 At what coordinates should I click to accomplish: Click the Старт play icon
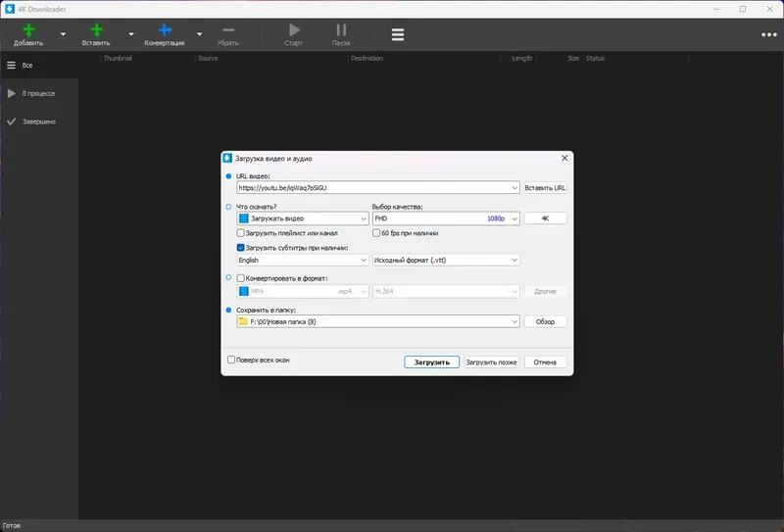pyautogui.click(x=294, y=30)
